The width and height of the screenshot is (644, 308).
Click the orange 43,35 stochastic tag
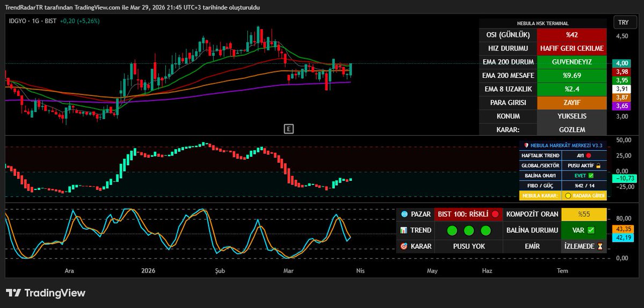pyautogui.click(x=623, y=229)
